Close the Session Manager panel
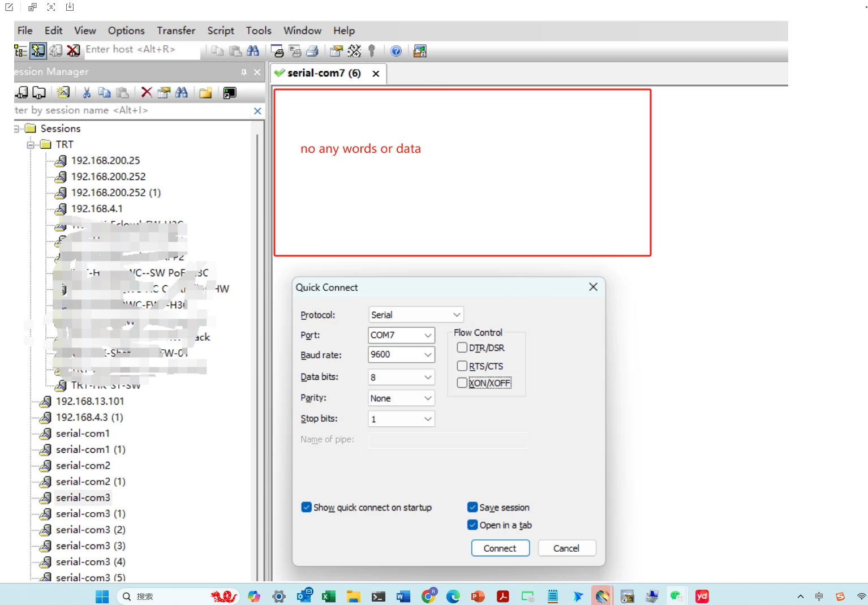 pos(257,72)
